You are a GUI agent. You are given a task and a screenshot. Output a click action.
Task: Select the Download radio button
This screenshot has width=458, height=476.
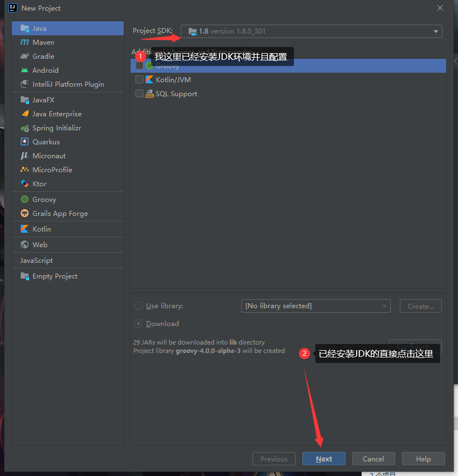pos(139,324)
